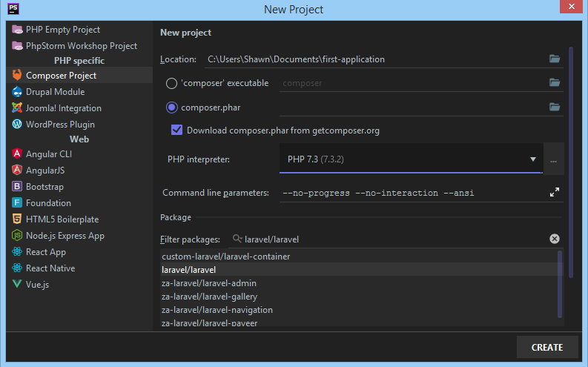Screen dimensions: 588x367
Task: Click the HTML5 Boilerplate icon
Action: [x=17, y=219]
